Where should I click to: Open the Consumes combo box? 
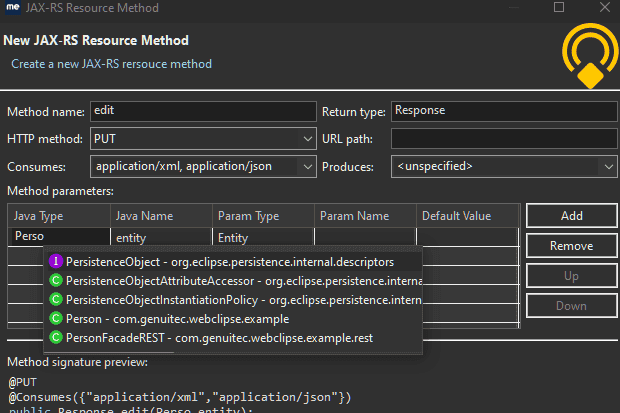[203, 167]
